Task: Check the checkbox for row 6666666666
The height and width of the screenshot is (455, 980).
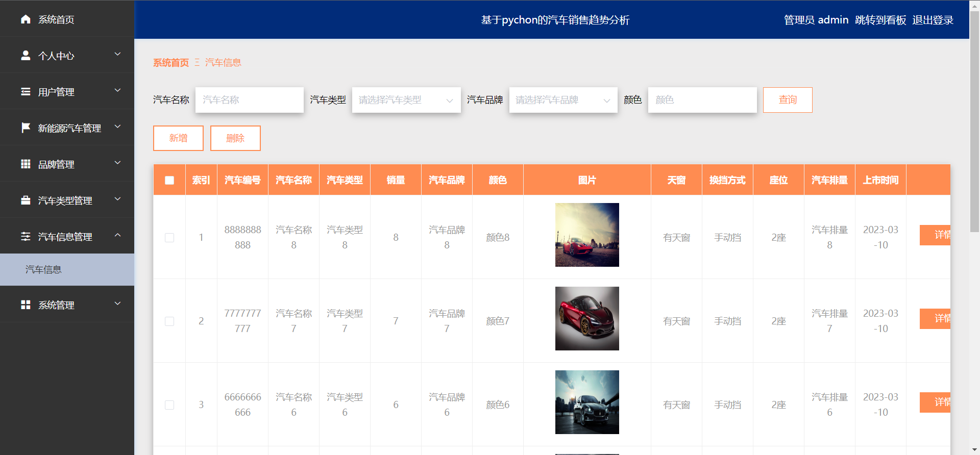Action: pos(169,405)
